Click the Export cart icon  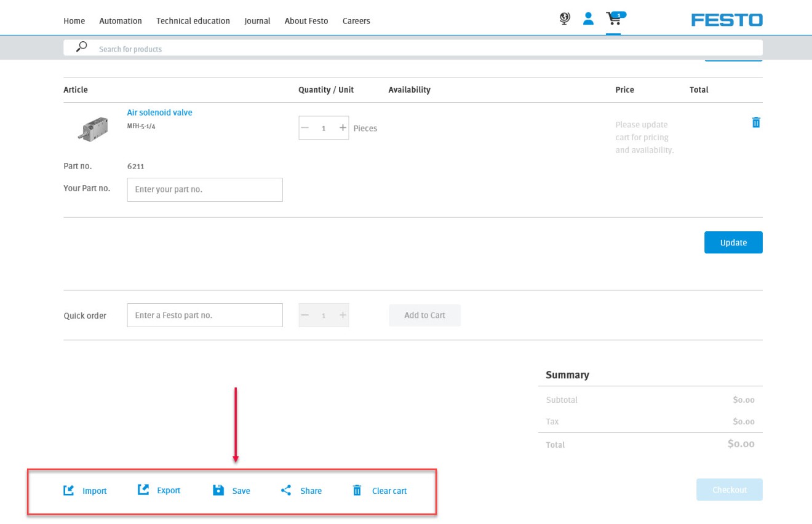(x=143, y=490)
